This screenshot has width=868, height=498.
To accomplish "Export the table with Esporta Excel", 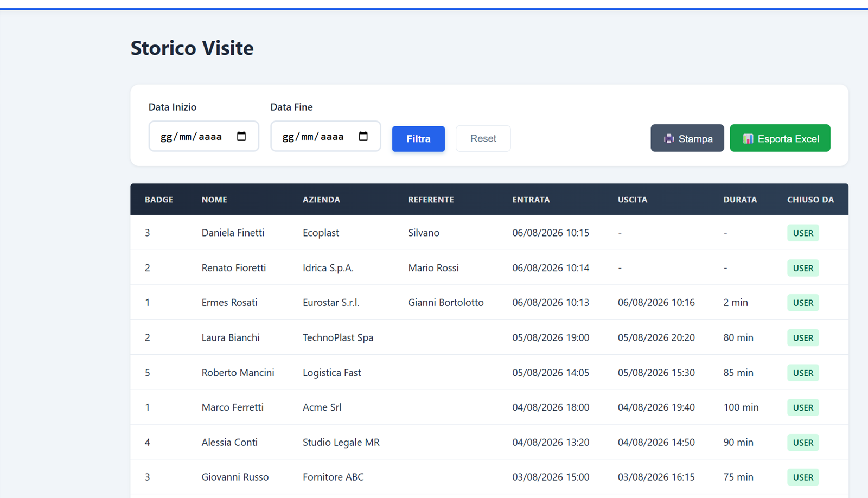I will pyautogui.click(x=780, y=138).
